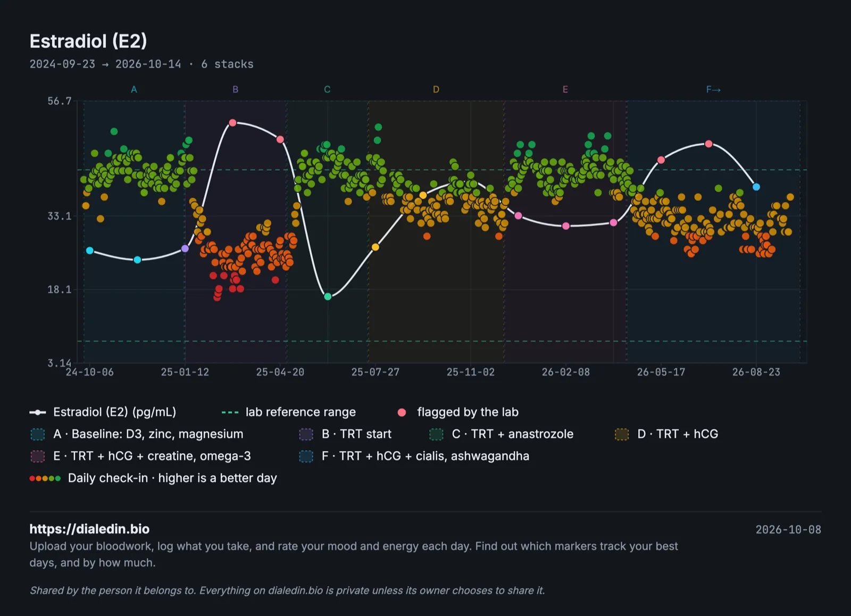Click the Daily check-in colored dots icon
Viewport: 851px width, 616px height.
tap(45, 478)
